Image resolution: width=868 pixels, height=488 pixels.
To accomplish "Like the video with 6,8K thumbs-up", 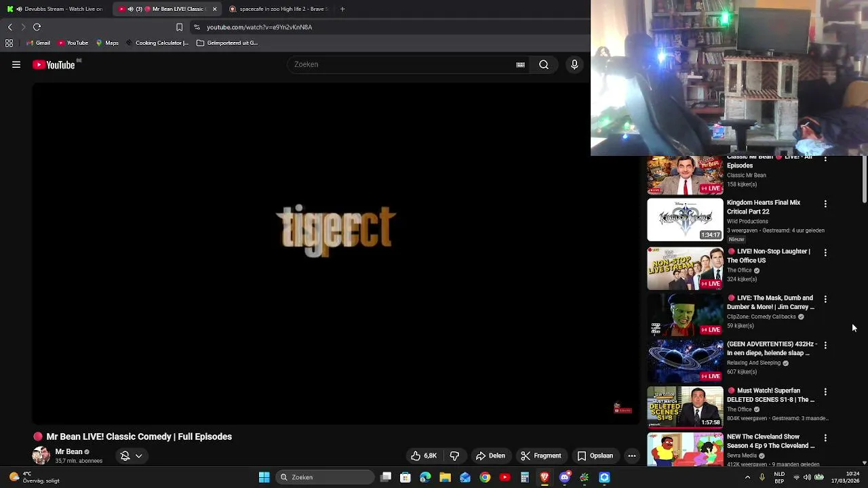I will pyautogui.click(x=424, y=455).
